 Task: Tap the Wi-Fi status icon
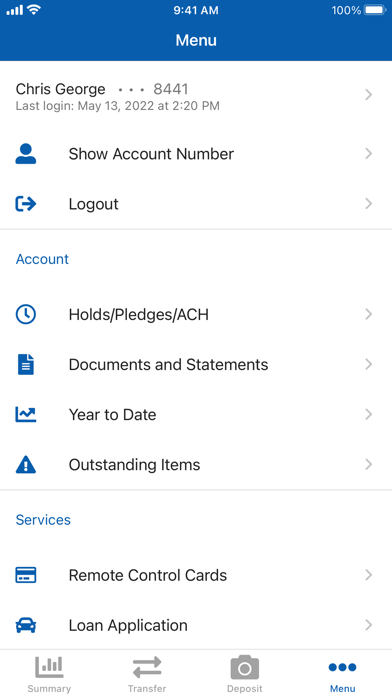click(34, 10)
